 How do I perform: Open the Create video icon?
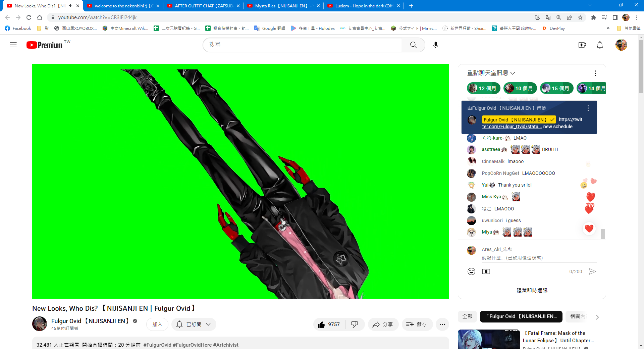[x=582, y=45]
